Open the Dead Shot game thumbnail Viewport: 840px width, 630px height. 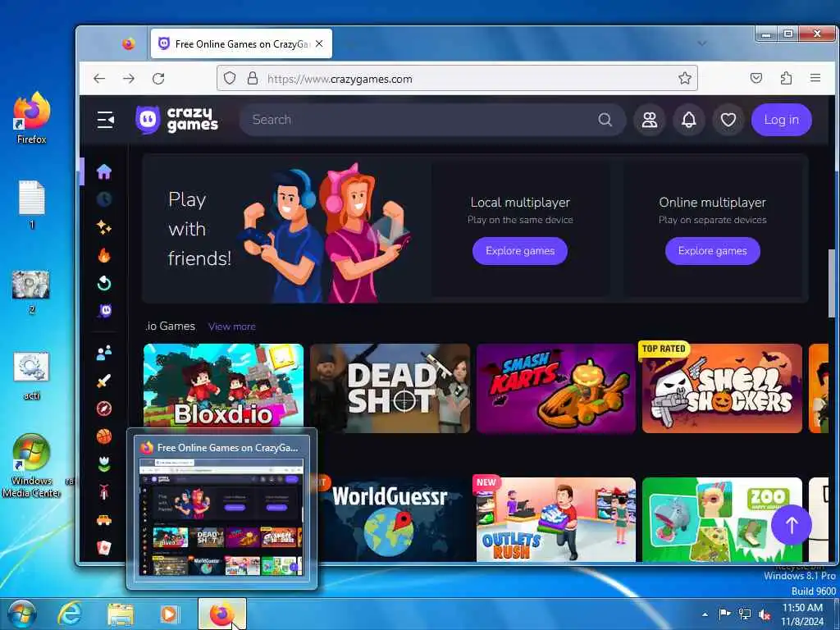pyautogui.click(x=390, y=388)
